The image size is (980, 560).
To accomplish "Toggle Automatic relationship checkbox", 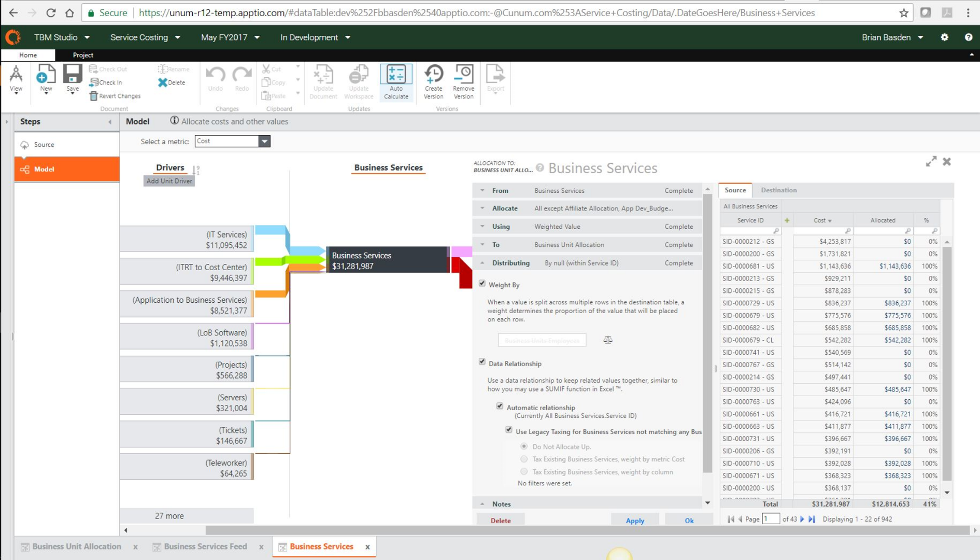I will pos(500,406).
